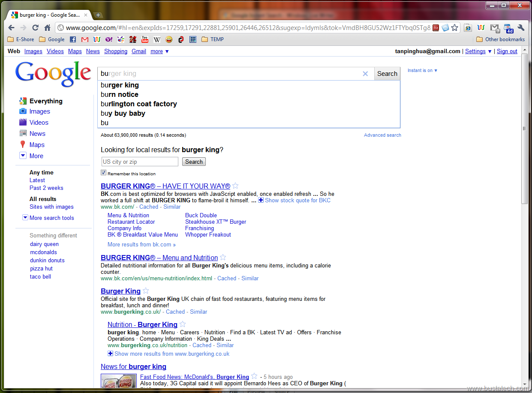Open the IE Tab extension icon

[468, 28]
